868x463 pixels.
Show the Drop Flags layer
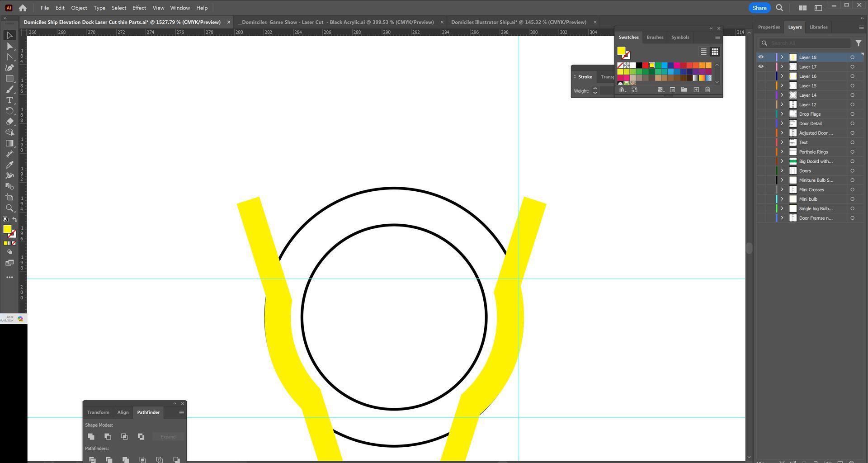761,114
